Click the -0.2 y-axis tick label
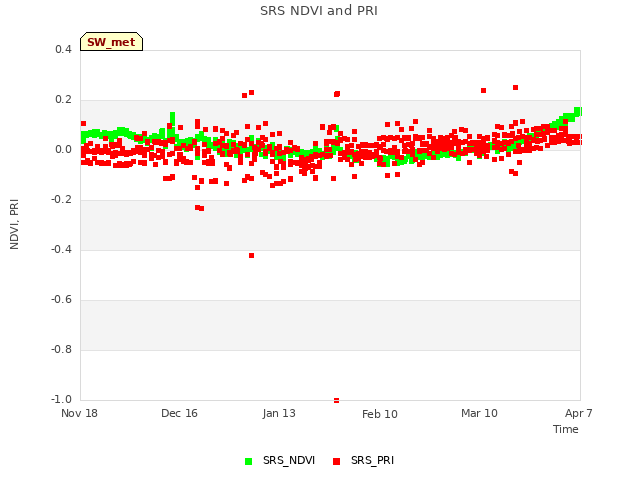The height and width of the screenshot is (480, 640). (61, 200)
